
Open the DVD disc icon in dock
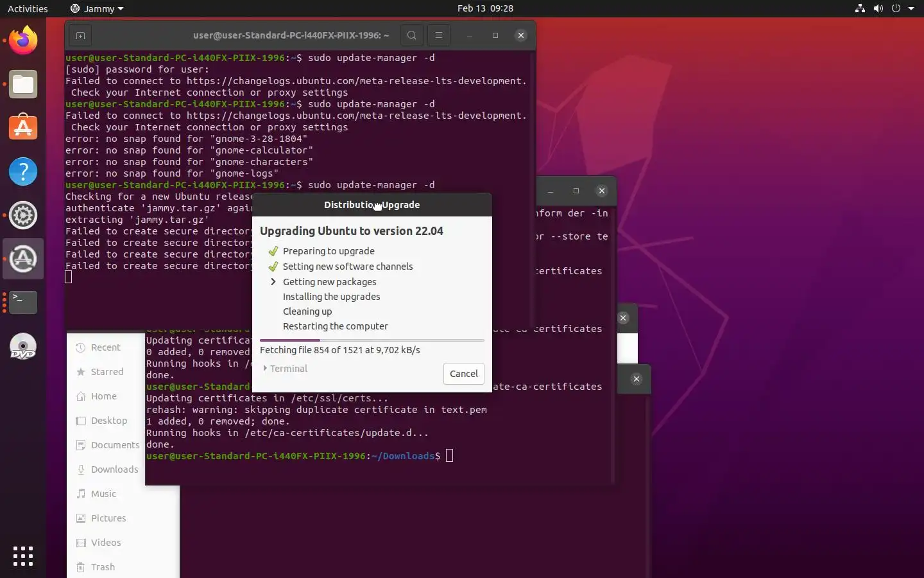click(x=23, y=346)
